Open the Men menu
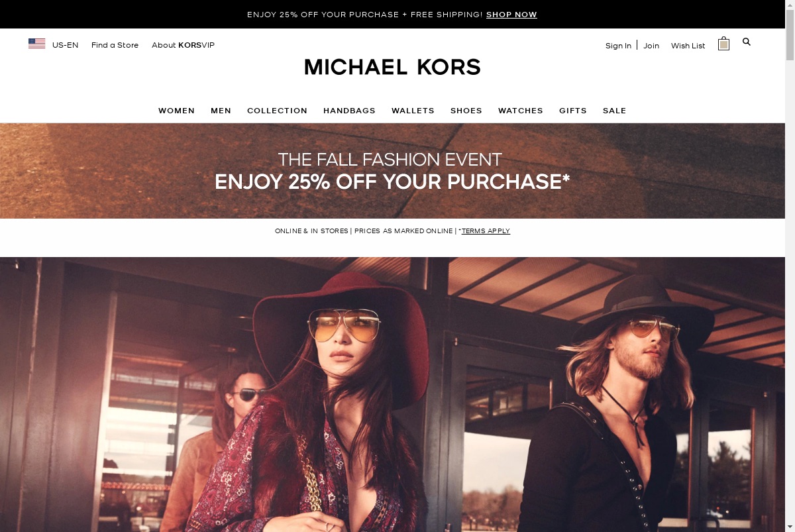Viewport: 795px width, 532px height. pyautogui.click(x=221, y=111)
